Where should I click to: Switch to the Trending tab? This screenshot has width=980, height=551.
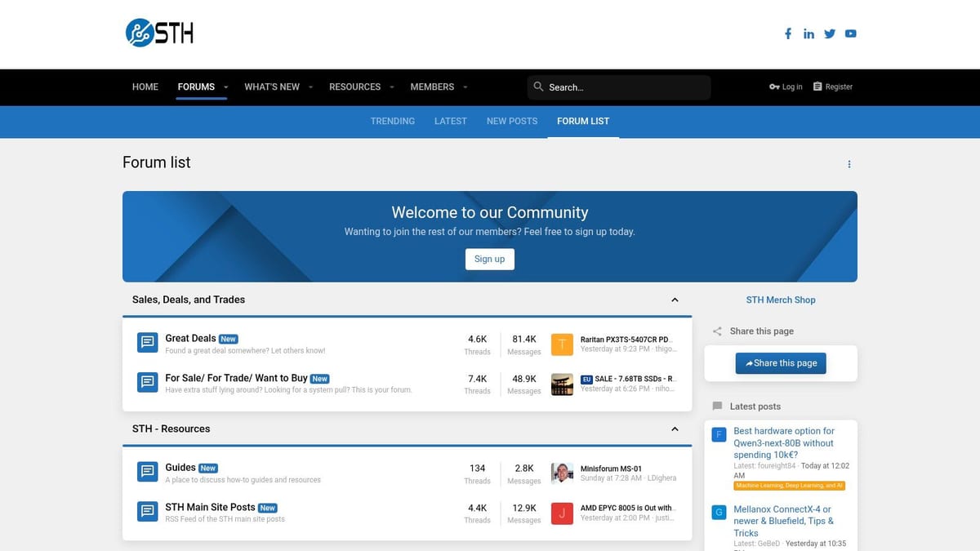point(393,121)
